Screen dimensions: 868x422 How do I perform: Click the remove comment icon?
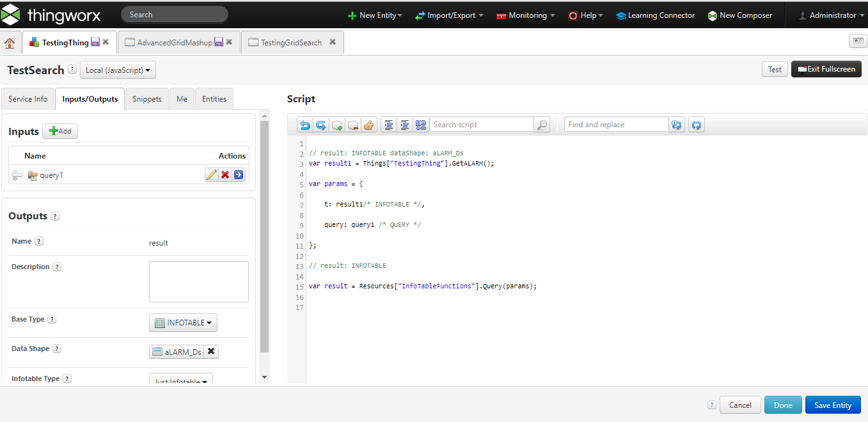[353, 124]
